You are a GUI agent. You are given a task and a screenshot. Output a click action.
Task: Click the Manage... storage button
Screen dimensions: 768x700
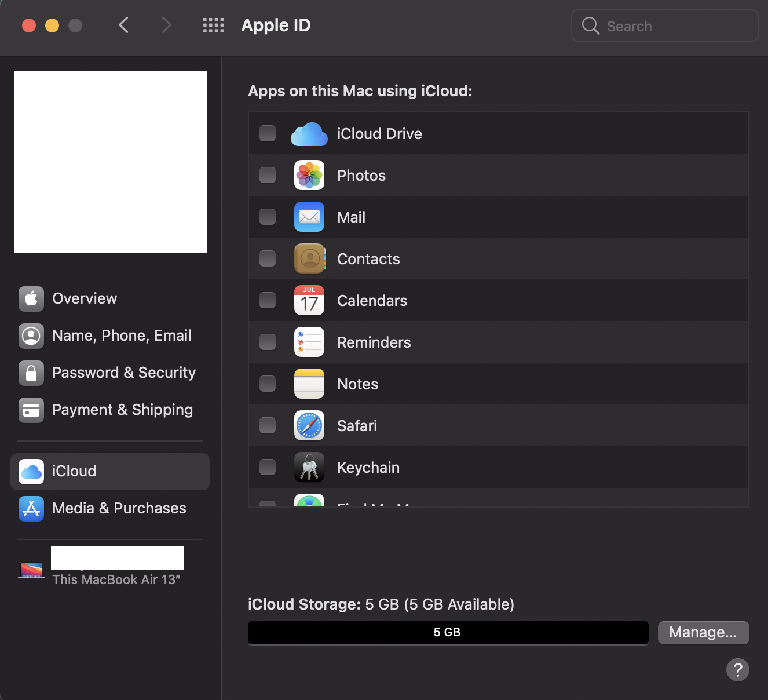(x=704, y=633)
